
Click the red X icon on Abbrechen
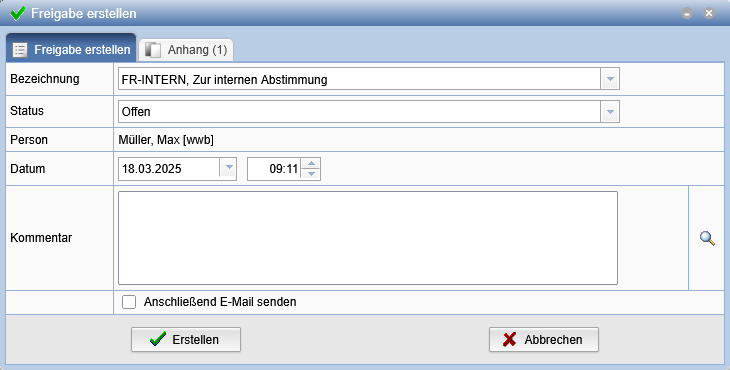tap(510, 339)
